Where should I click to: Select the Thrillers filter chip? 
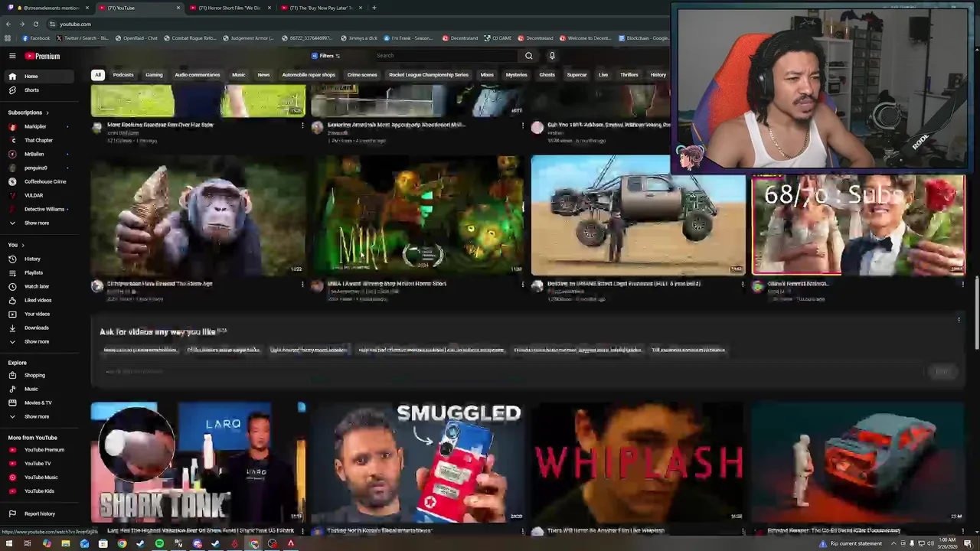click(629, 75)
